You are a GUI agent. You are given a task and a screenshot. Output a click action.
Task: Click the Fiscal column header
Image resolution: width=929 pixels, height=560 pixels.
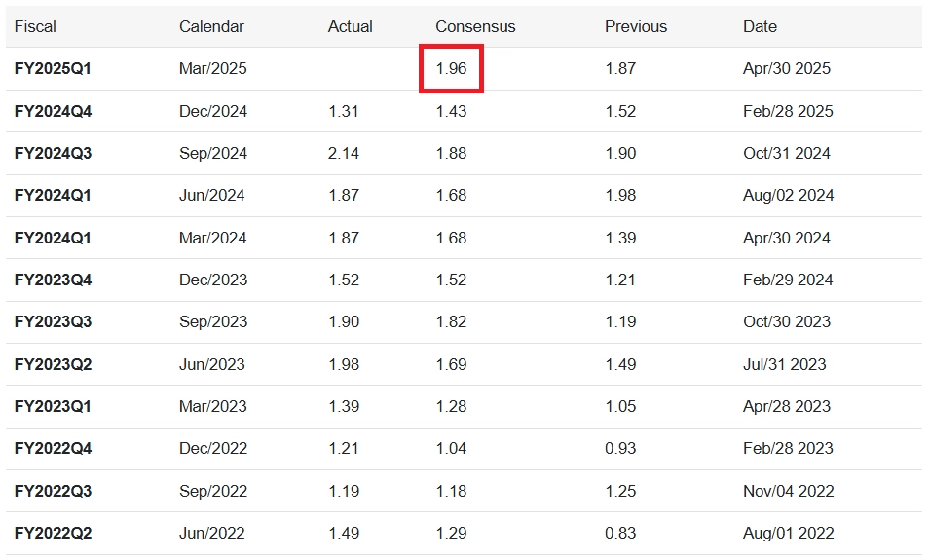click(x=35, y=26)
